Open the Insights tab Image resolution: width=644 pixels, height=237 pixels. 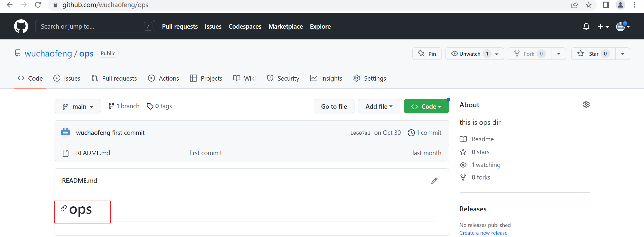[x=326, y=78]
